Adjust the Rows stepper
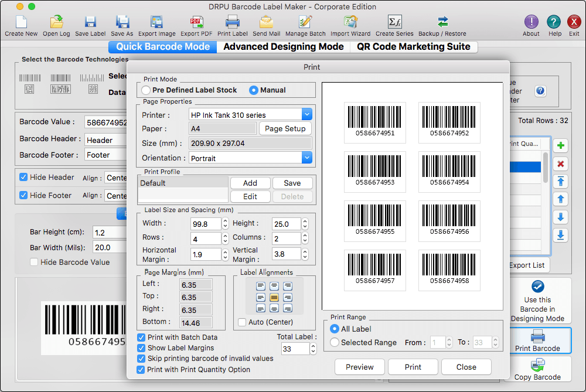586x392 pixels. [x=225, y=238]
